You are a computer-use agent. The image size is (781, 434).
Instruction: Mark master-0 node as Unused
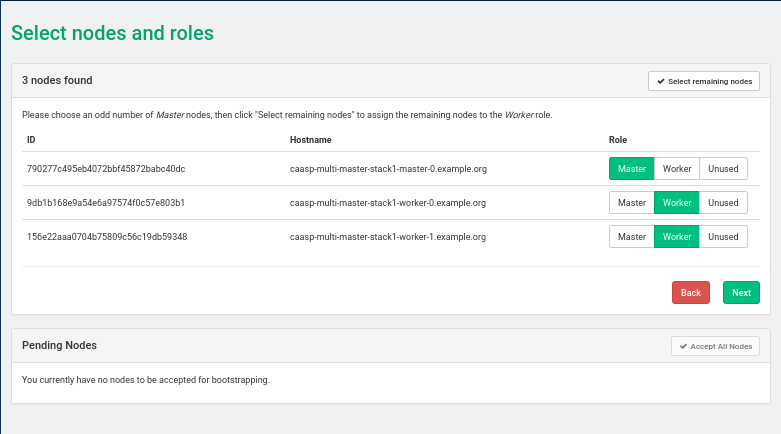pyautogui.click(x=723, y=169)
